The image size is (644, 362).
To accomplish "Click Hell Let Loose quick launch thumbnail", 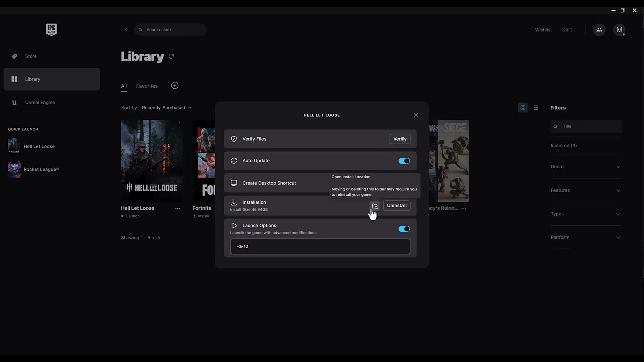I will coord(14,146).
